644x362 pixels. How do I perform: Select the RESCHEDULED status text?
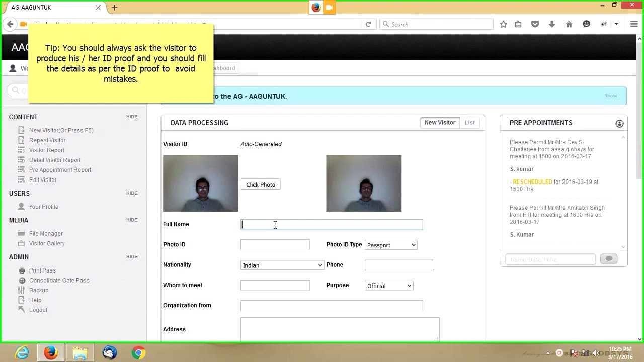coord(532,182)
